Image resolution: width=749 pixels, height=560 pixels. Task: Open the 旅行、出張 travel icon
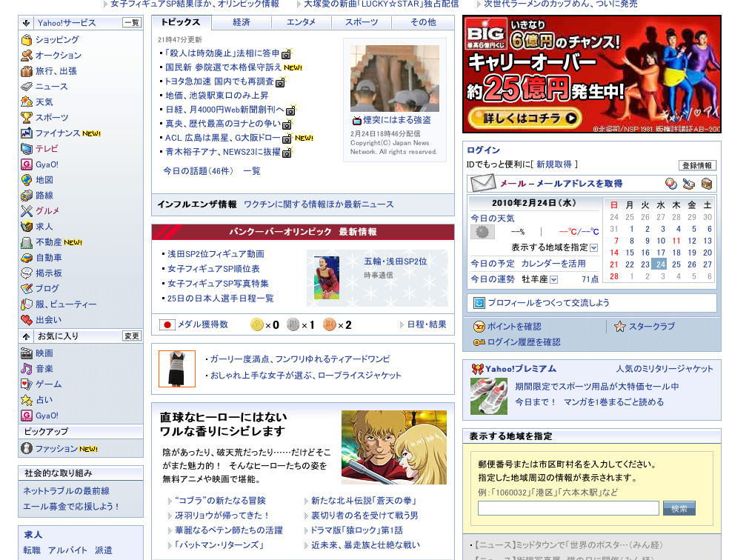point(26,71)
